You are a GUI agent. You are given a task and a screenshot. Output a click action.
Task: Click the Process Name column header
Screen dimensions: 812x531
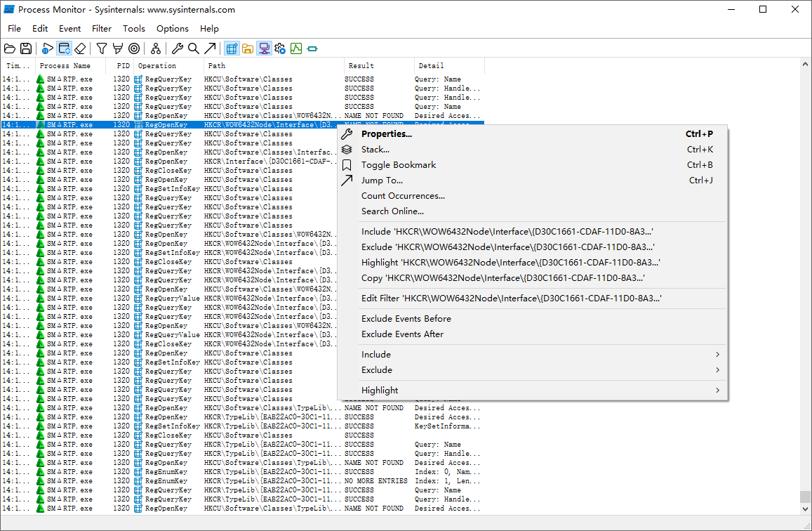coord(71,66)
